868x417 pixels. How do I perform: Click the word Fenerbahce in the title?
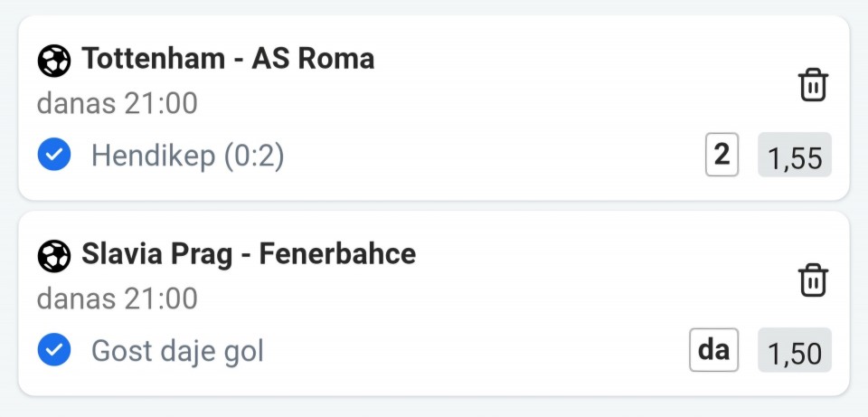coord(337,254)
